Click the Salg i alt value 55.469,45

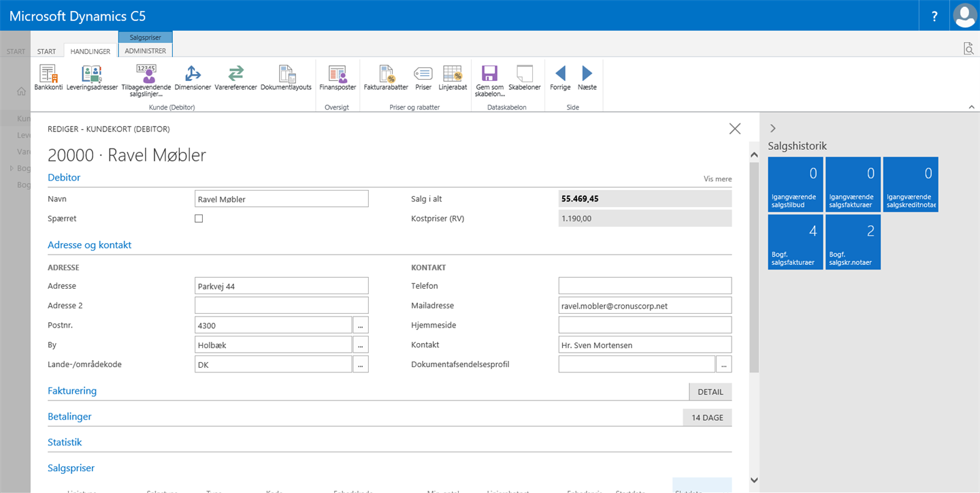click(645, 199)
